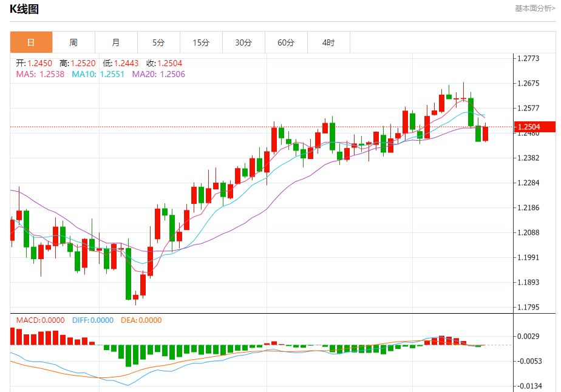Open the 15分 interval tab
Screen dimensions: 561x392
(201, 42)
